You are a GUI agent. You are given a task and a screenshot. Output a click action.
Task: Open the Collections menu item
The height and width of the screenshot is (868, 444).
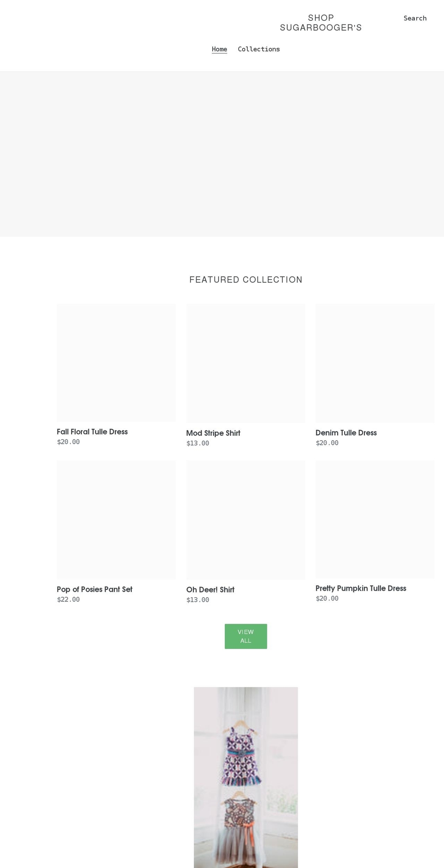(259, 49)
